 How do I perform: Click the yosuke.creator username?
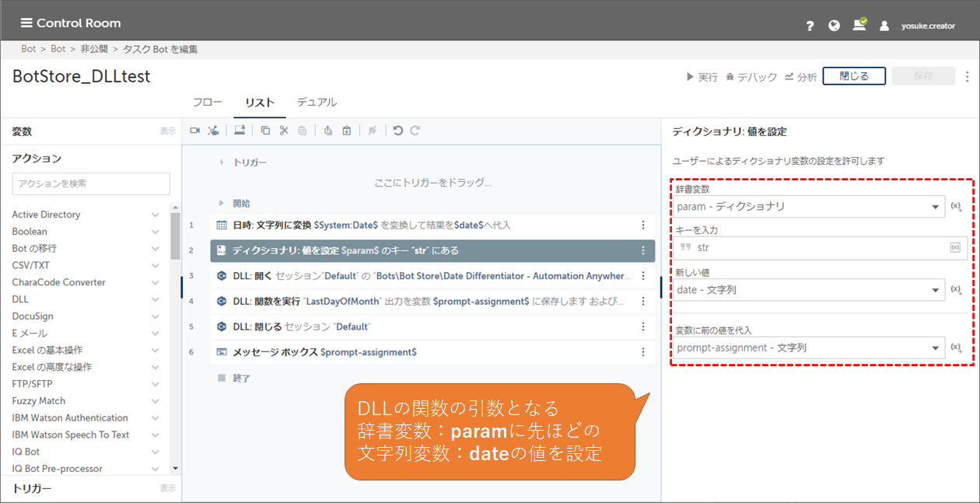928,26
